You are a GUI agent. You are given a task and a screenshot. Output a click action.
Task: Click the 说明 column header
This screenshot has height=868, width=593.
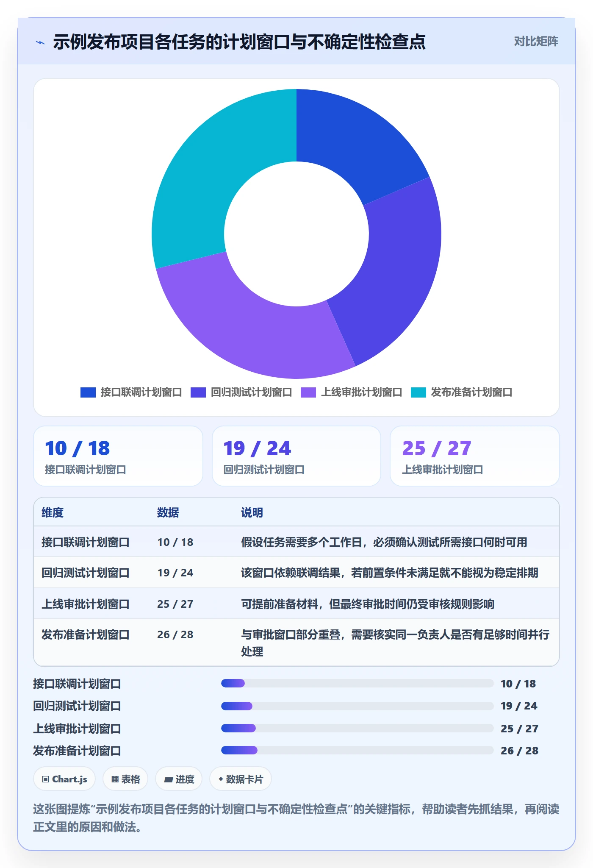click(x=252, y=512)
